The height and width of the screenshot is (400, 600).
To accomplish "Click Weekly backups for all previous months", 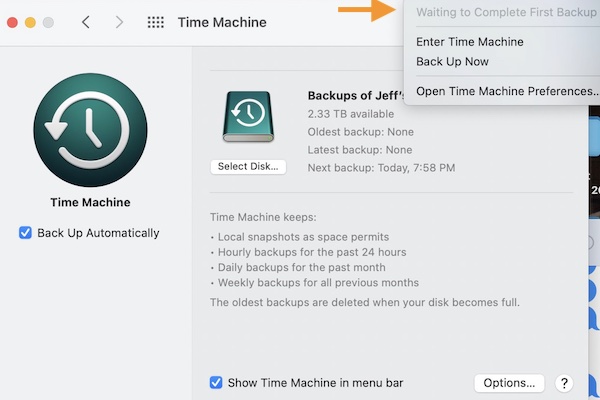I will point(318,282).
